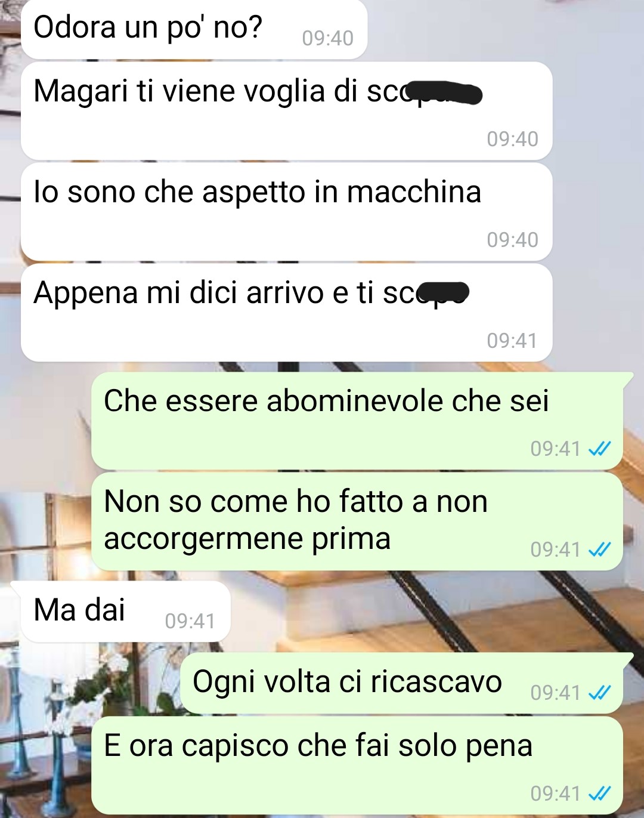Tap the 09:40 timestamp of 'Odora un po' no?'

click(327, 38)
